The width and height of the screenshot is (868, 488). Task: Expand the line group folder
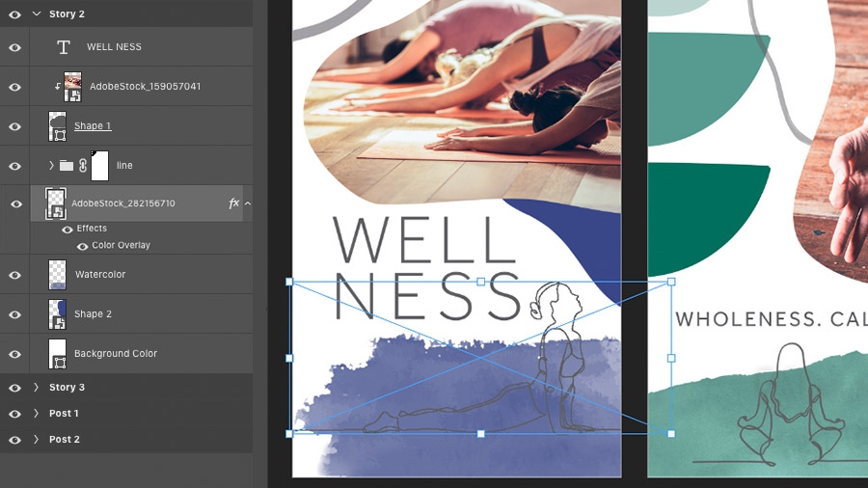pyautogui.click(x=51, y=166)
